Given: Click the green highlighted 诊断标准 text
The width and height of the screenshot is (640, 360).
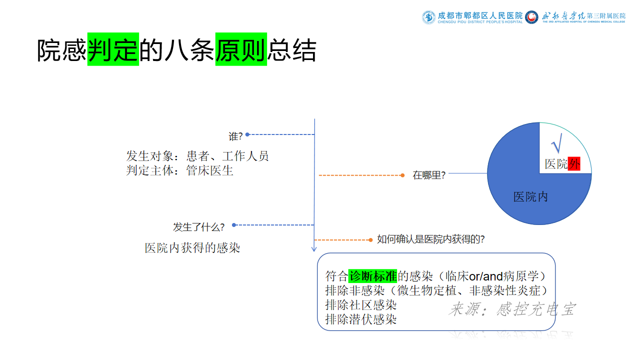Looking at the screenshot, I should tap(373, 276).
